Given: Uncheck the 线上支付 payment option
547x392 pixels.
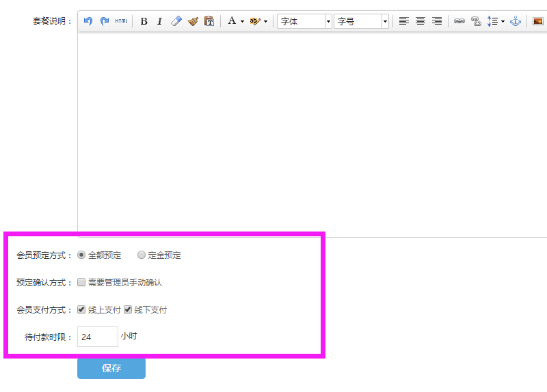Looking at the screenshot, I should pyautogui.click(x=81, y=309).
